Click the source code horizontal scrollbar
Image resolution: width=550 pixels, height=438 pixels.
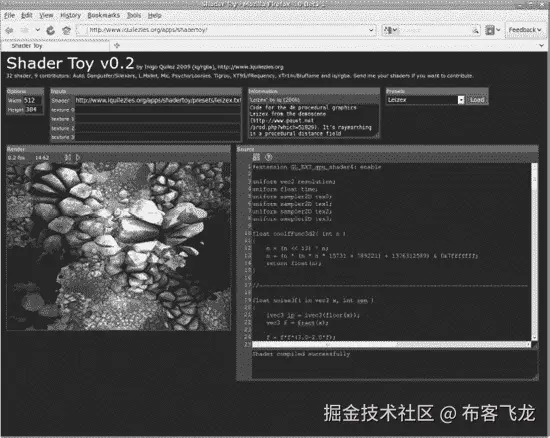click(x=391, y=344)
